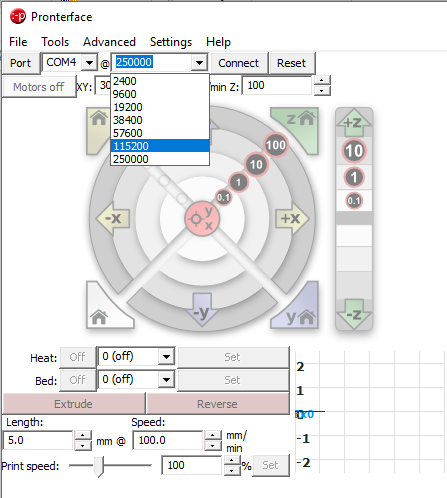Decrease the extrude Speed spinner
The height and width of the screenshot is (498, 447).
tap(213, 445)
